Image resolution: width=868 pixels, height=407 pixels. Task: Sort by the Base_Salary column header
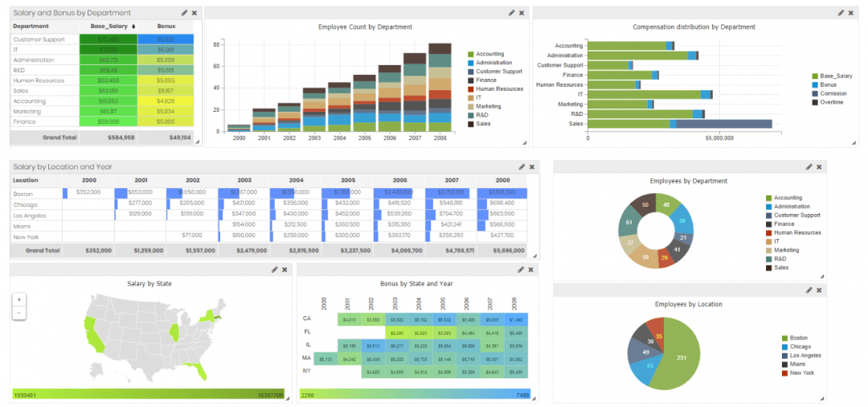(108, 26)
